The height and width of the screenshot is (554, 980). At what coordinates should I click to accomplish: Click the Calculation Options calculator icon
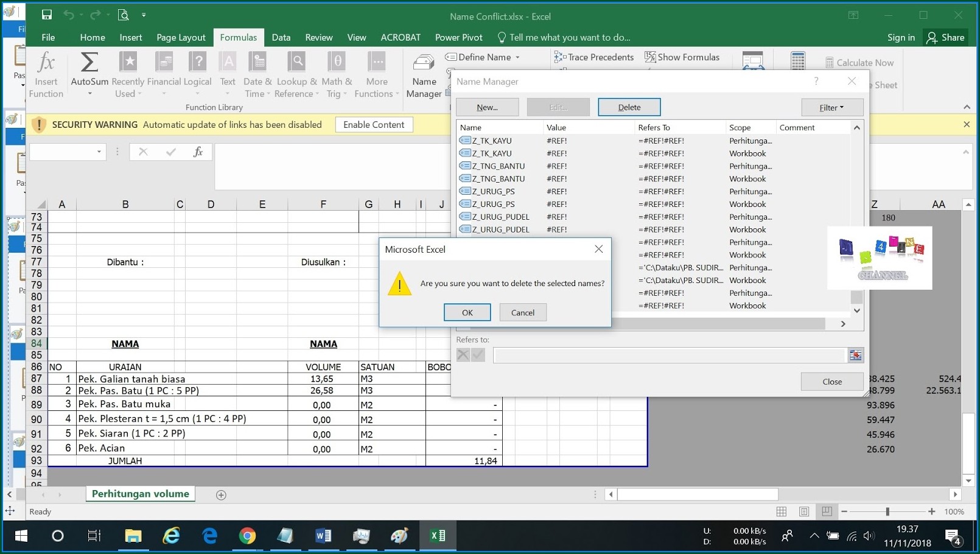(798, 61)
